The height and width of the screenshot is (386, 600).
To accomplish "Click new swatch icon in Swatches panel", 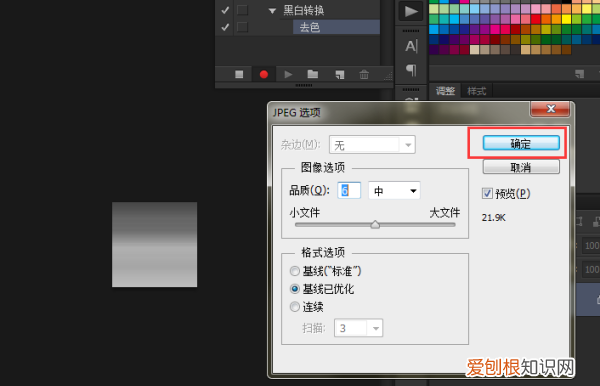I will pyautogui.click(x=580, y=74).
